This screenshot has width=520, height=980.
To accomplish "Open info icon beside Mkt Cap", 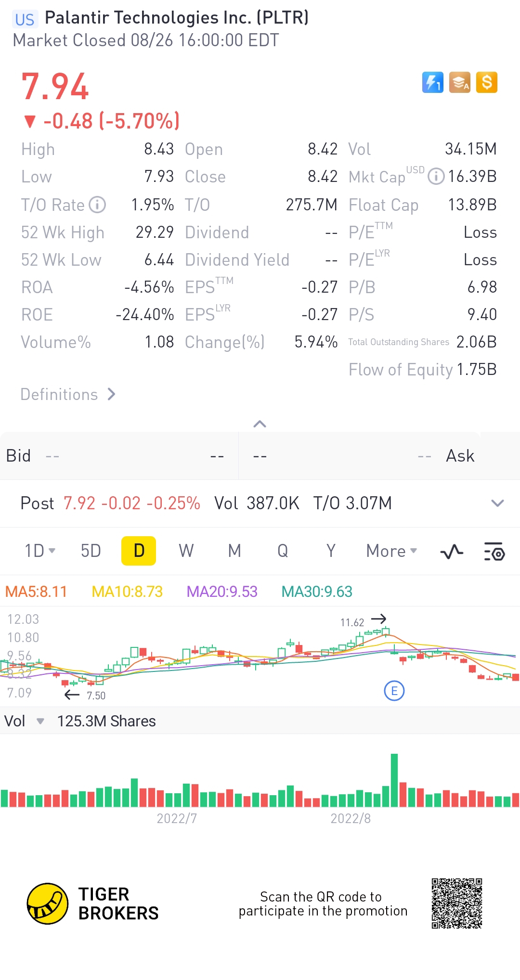I will tap(436, 176).
